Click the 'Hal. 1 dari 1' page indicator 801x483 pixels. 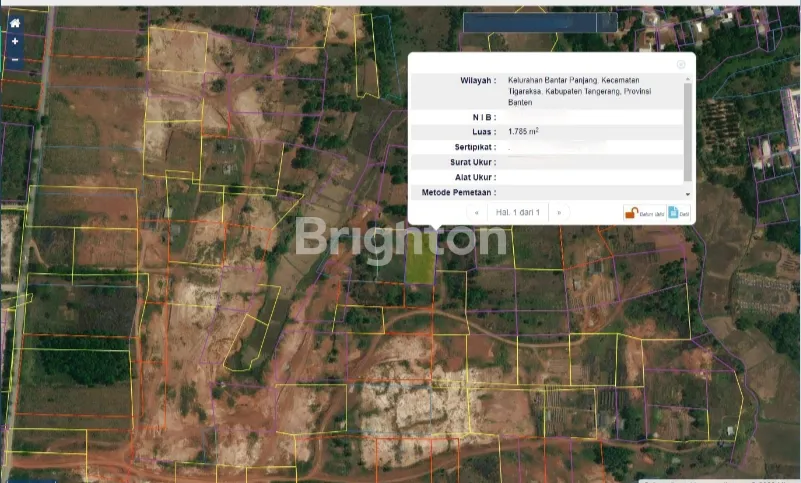click(518, 212)
